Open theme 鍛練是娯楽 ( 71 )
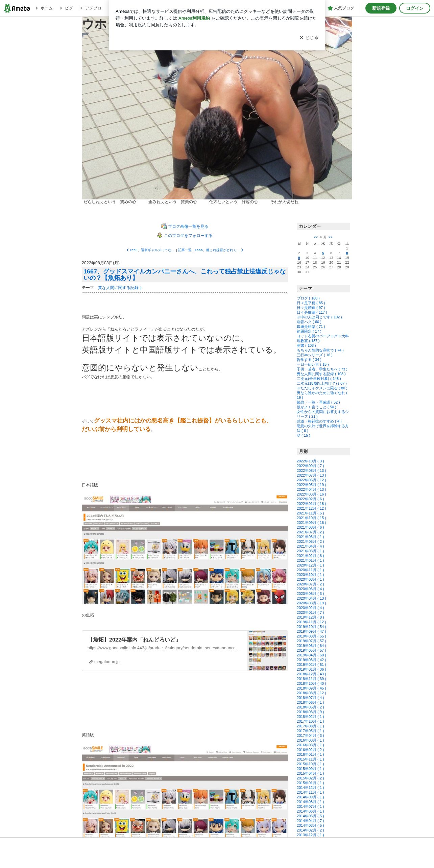The image size is (434, 868). [x=311, y=327]
